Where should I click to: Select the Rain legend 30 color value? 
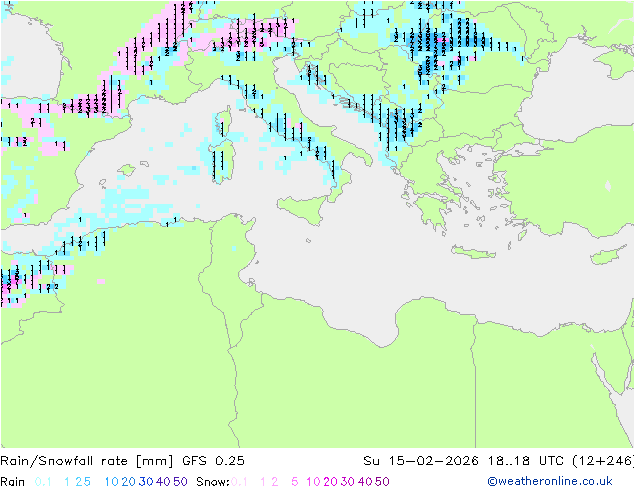pyautogui.click(x=146, y=482)
